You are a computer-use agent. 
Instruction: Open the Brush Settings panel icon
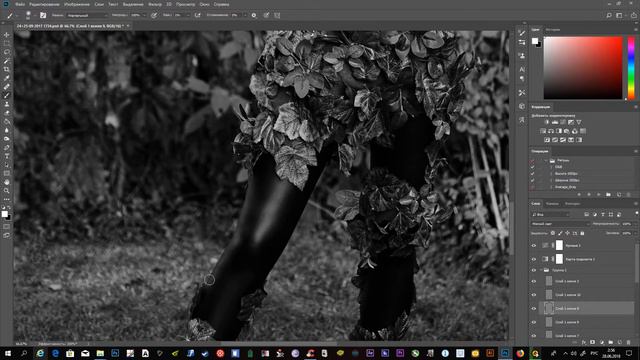point(522,33)
